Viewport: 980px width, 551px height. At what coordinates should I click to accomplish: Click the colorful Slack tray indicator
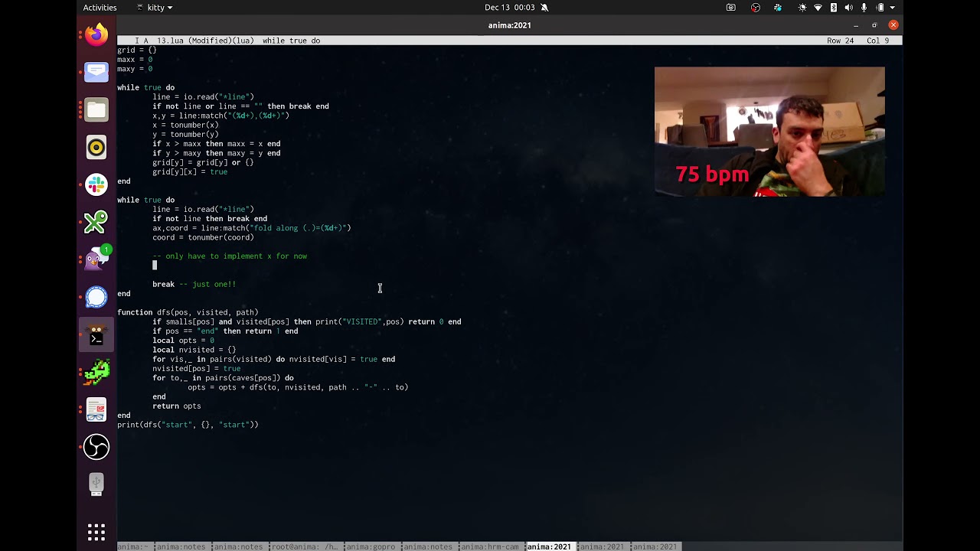[x=779, y=8]
